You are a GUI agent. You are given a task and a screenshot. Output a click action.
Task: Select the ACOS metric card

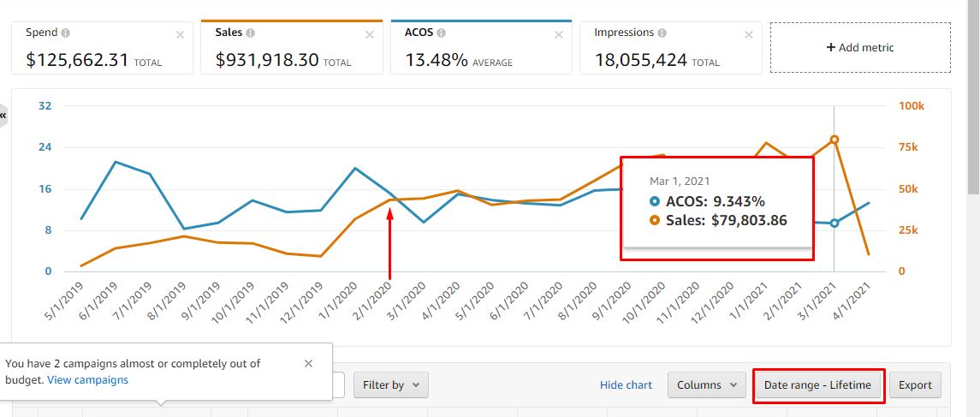(481, 47)
